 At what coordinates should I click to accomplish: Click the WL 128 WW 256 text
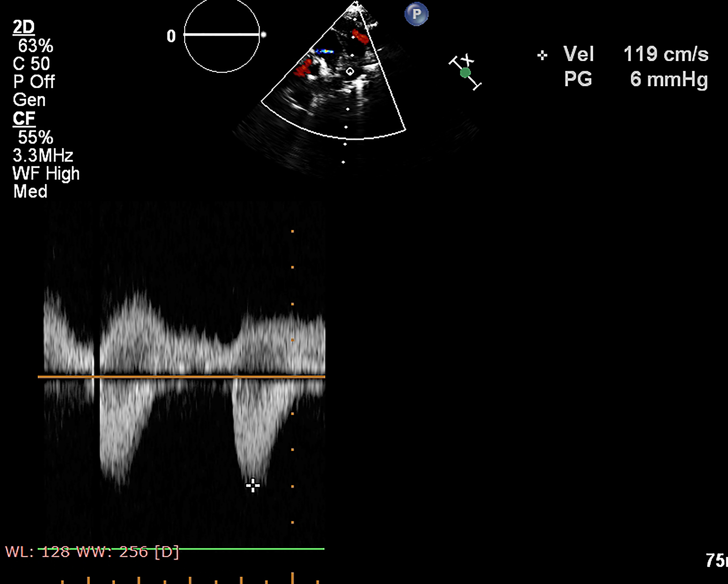pyautogui.click(x=92, y=552)
